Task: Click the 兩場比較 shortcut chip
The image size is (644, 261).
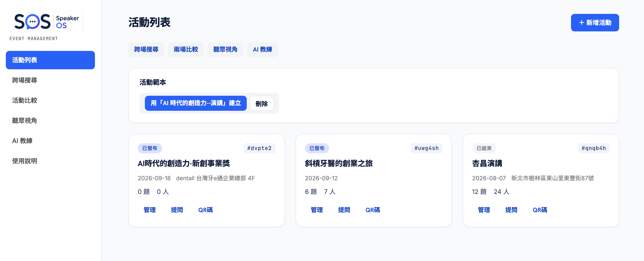Action: point(186,50)
